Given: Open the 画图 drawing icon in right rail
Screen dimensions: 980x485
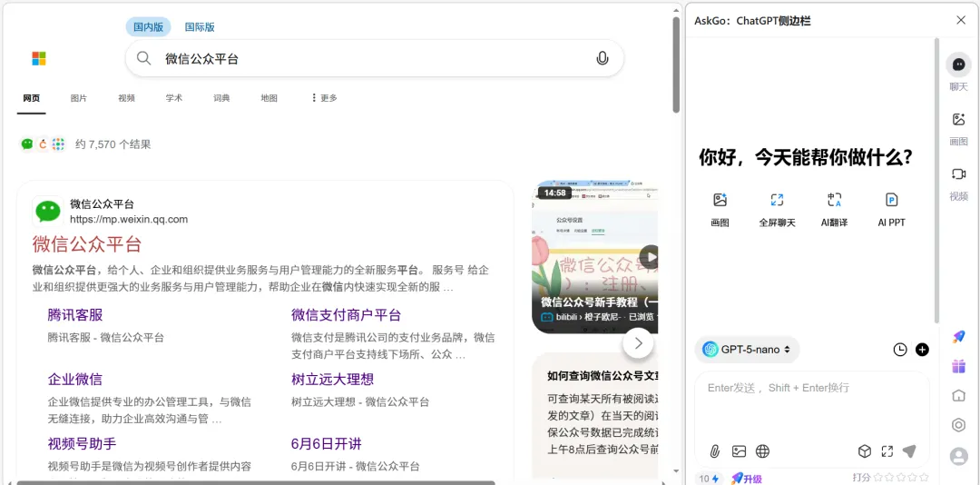Looking at the screenshot, I should tap(958, 120).
